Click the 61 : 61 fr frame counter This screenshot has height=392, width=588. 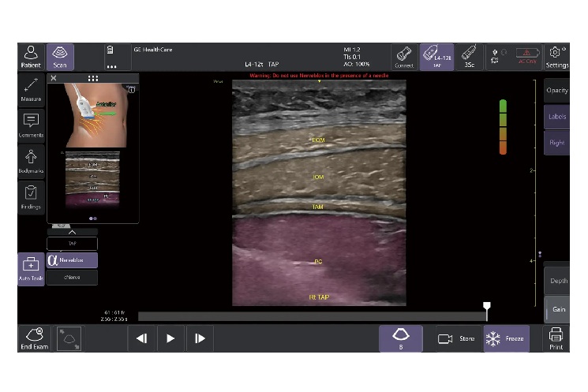coord(114,312)
